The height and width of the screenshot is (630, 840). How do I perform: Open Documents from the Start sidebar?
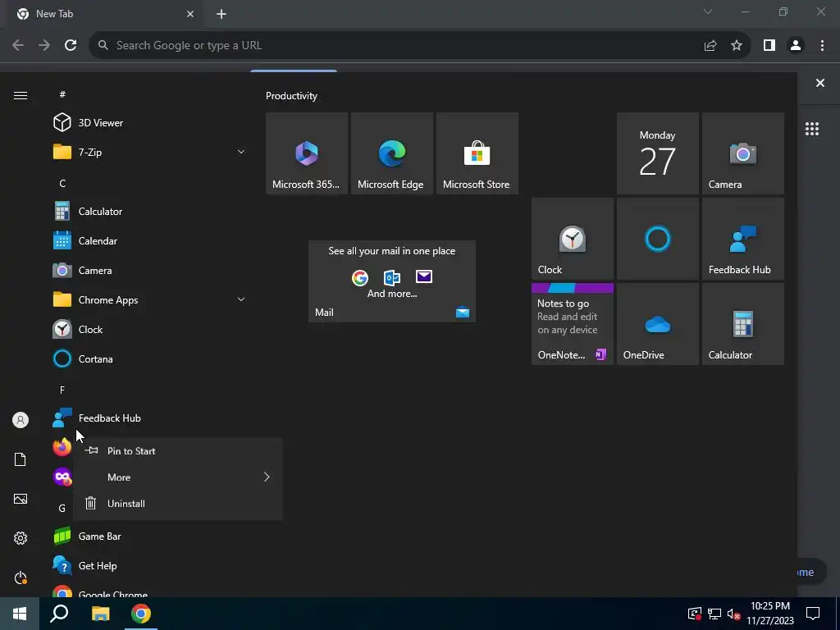[21, 459]
